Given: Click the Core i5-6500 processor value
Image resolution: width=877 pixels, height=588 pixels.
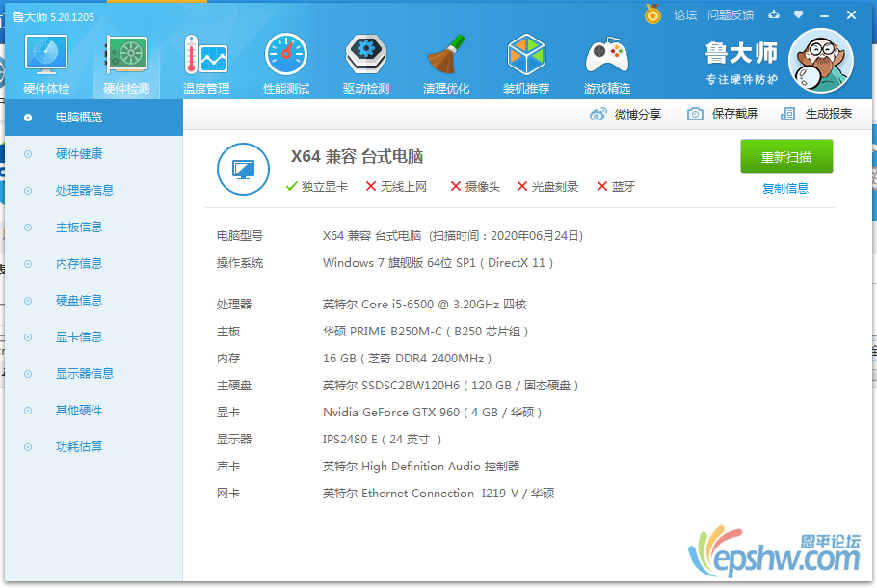Looking at the screenshot, I should (424, 305).
